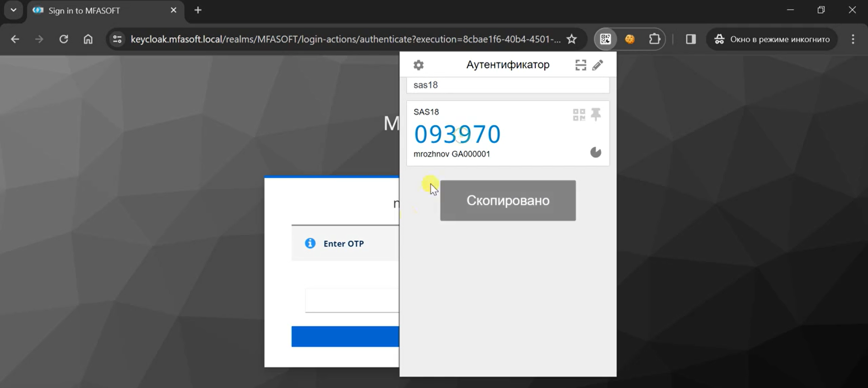
Task: Restore down the browser window
Action: click(x=821, y=10)
